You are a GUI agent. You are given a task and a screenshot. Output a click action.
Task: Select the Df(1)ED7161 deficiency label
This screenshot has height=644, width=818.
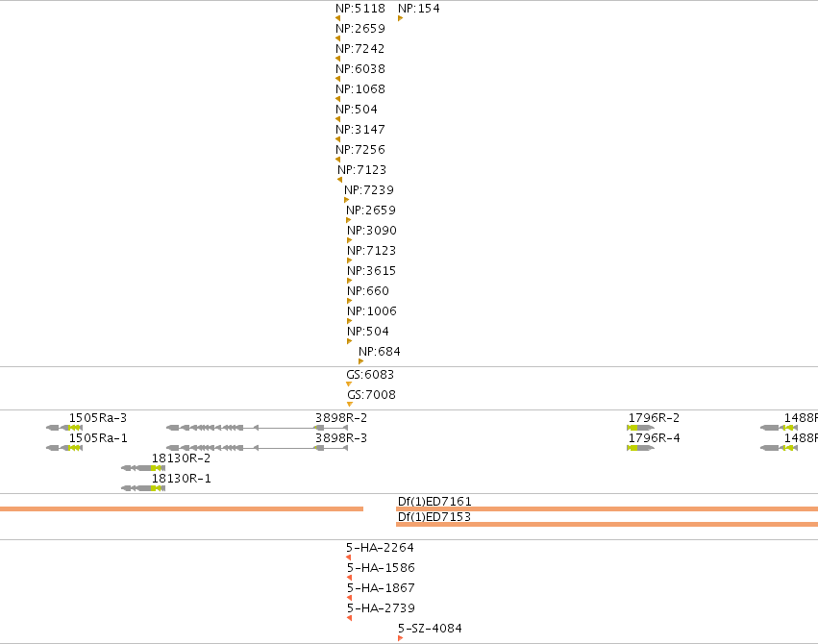(434, 502)
